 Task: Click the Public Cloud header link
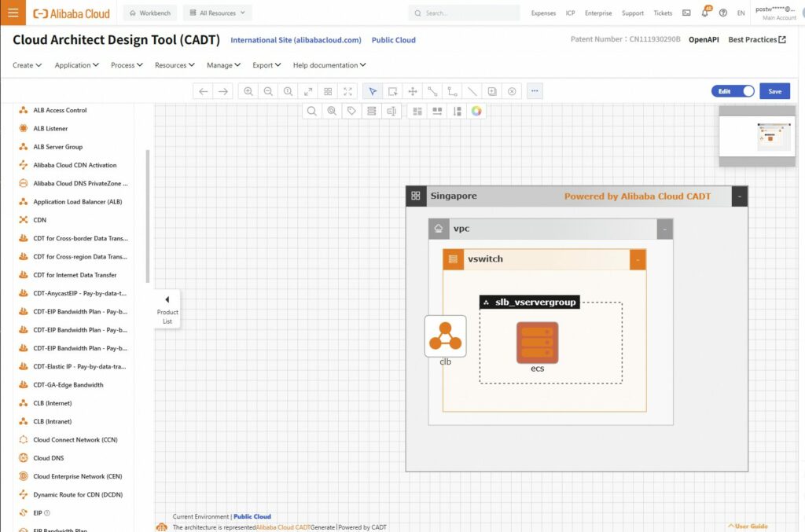[x=393, y=40]
